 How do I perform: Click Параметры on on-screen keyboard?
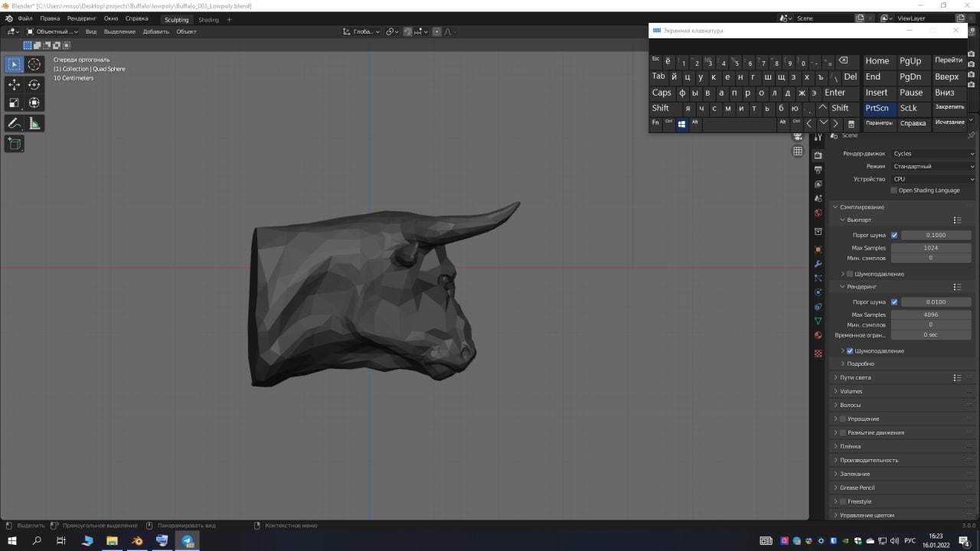[879, 123]
